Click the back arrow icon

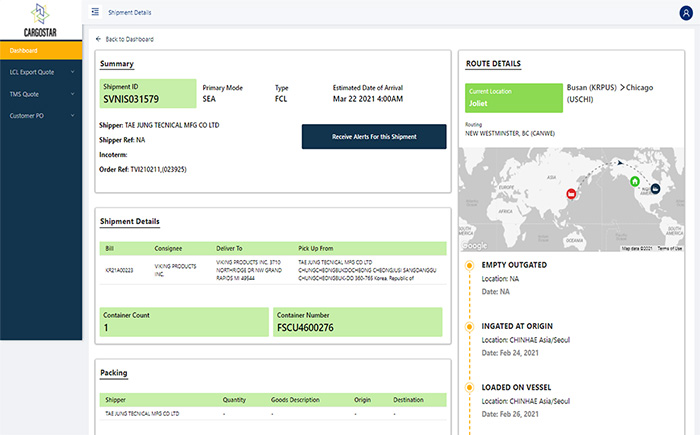tap(98, 39)
